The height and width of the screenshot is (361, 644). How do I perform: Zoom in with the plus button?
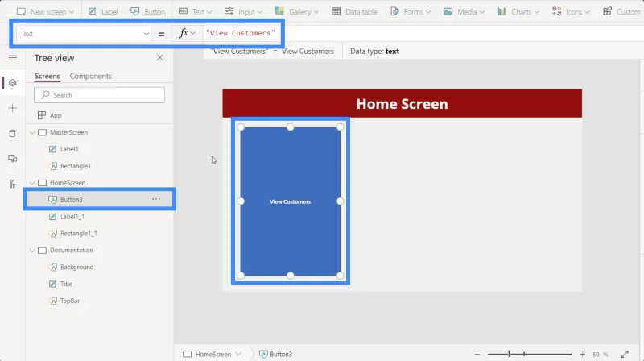pos(582,354)
